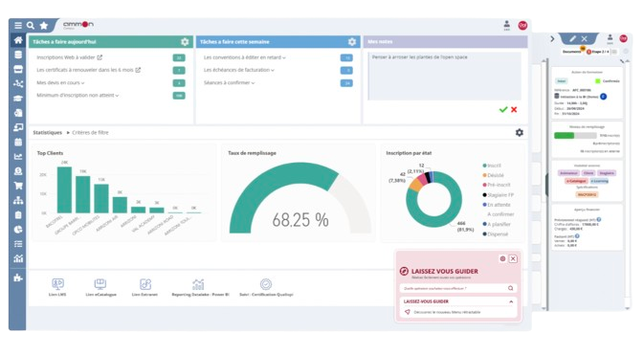Open the shopping cart icon in the sidebar
This screenshot has width=644, height=355.
(18, 186)
